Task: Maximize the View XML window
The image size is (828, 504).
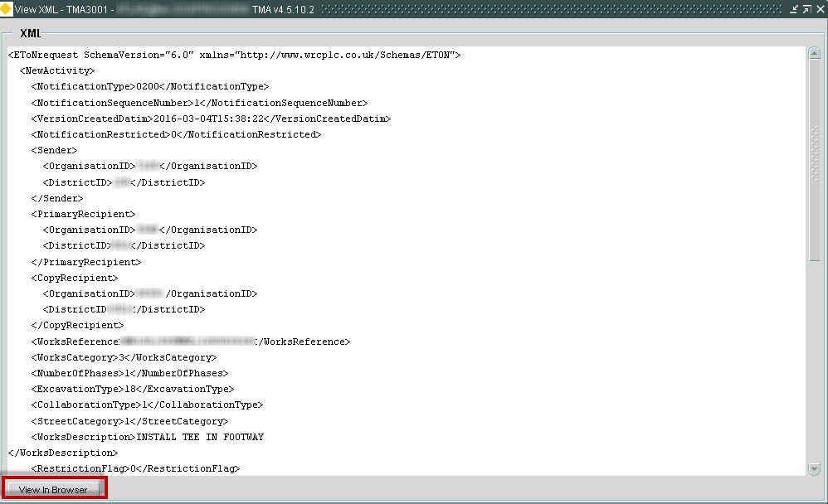Action: click(x=807, y=9)
